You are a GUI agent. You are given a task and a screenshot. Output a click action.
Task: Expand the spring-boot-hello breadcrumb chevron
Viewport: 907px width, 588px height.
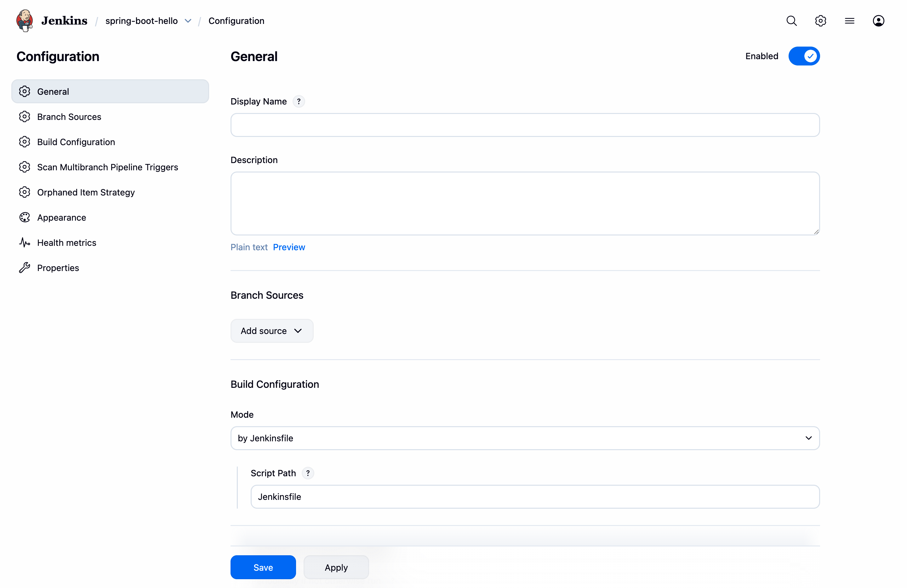click(188, 20)
